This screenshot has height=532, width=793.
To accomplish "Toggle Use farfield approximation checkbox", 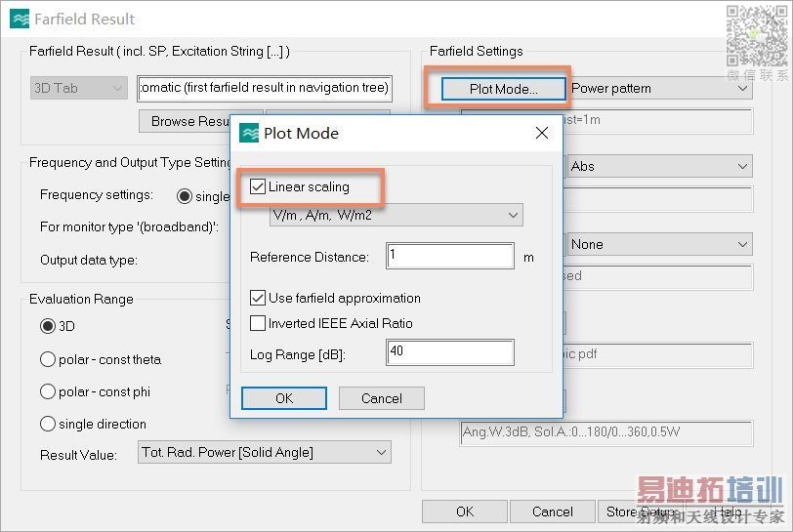I will [258, 298].
